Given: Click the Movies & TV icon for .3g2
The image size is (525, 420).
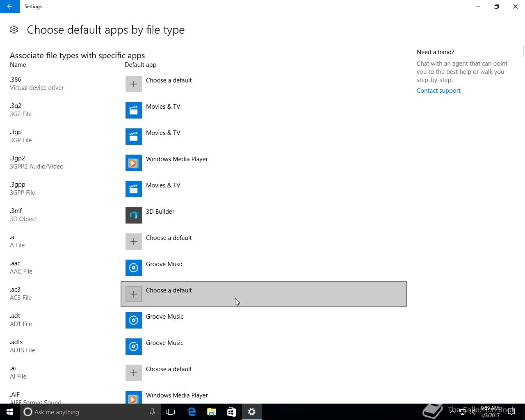Looking at the screenshot, I should pyautogui.click(x=134, y=110).
